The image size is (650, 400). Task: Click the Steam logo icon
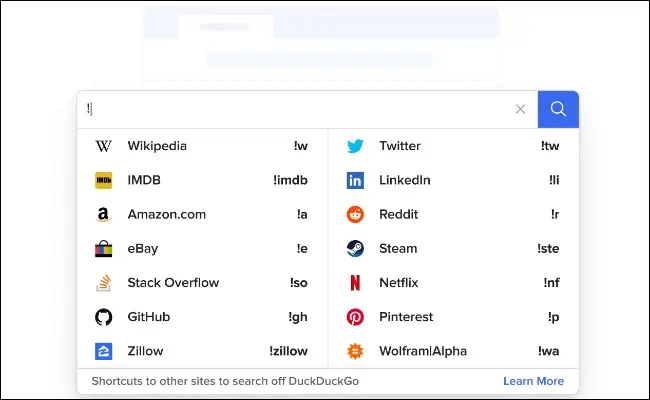pyautogui.click(x=355, y=248)
